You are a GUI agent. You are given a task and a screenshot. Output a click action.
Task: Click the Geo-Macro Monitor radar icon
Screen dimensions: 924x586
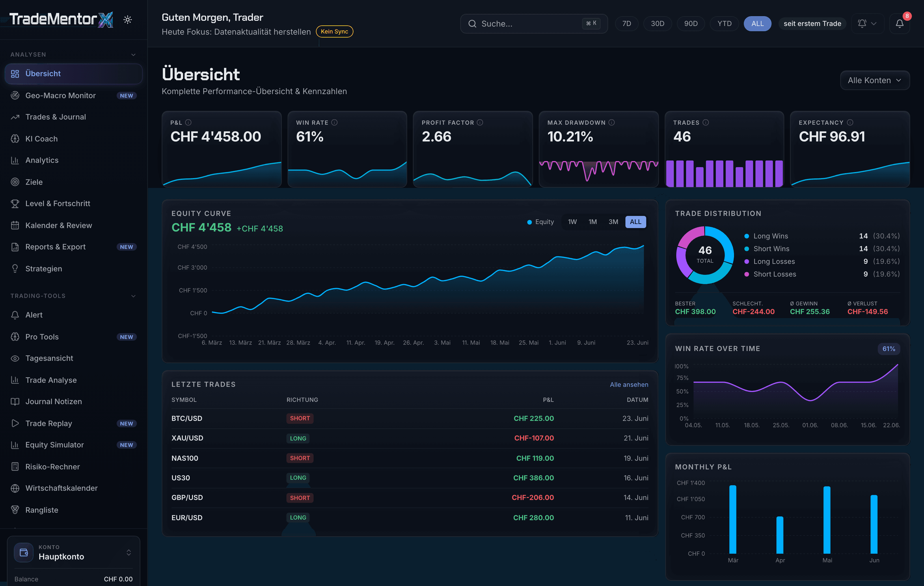(x=15, y=96)
